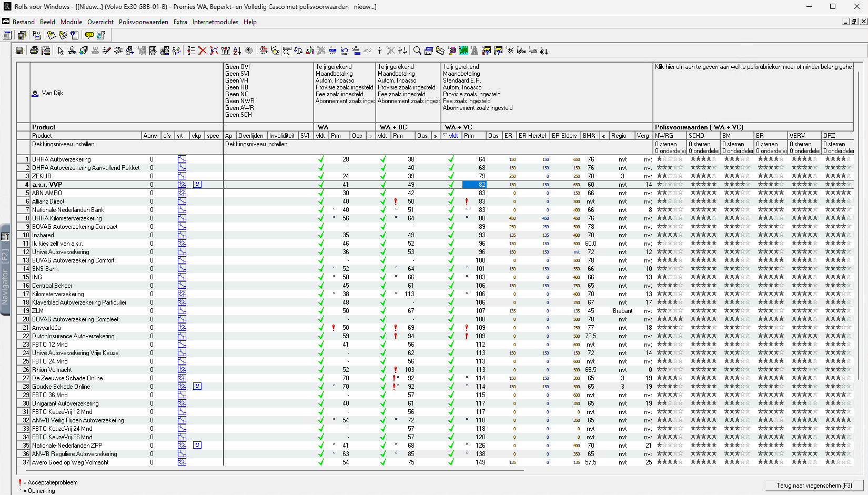Open the Overzicht menu
The width and height of the screenshot is (868, 495).
coord(100,22)
